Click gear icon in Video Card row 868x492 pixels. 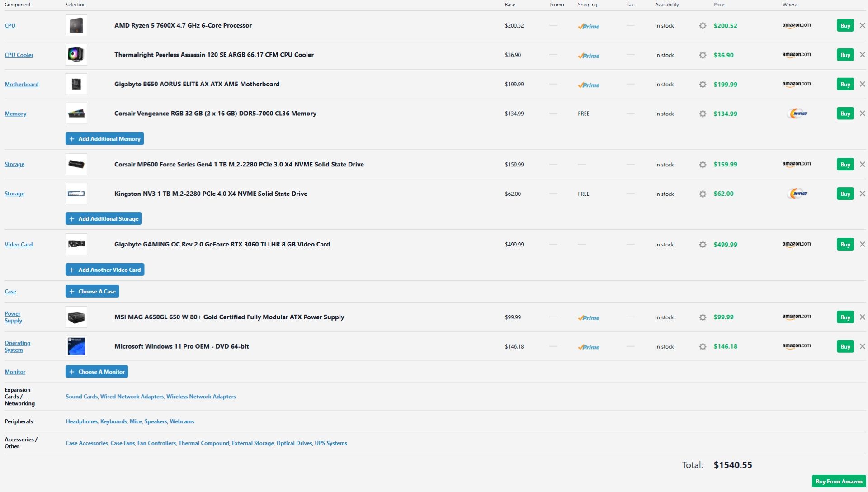coord(703,245)
